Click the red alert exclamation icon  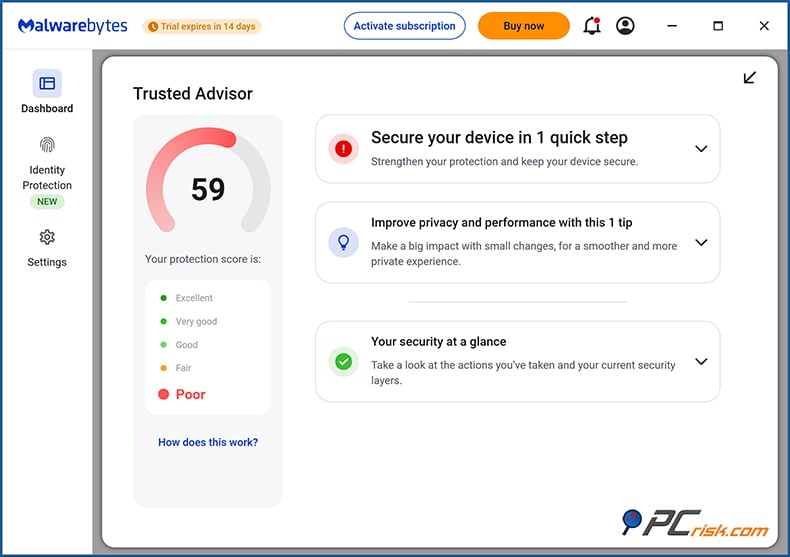click(x=344, y=149)
